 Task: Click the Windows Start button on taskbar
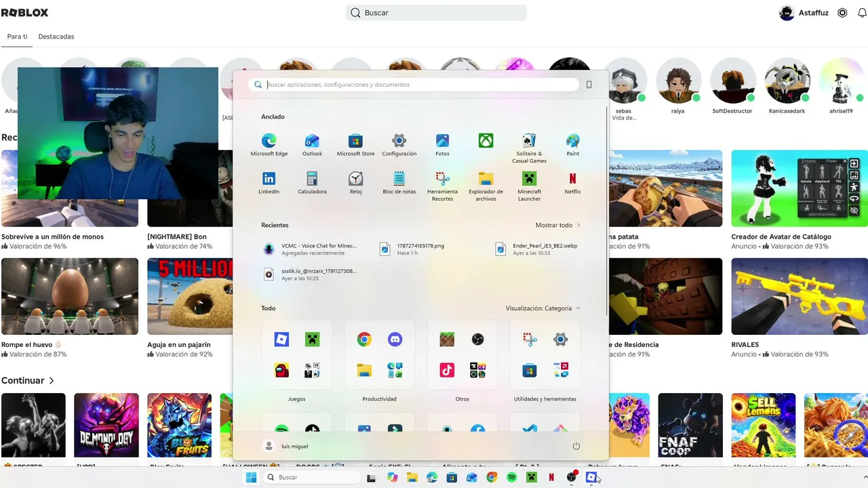point(251,477)
